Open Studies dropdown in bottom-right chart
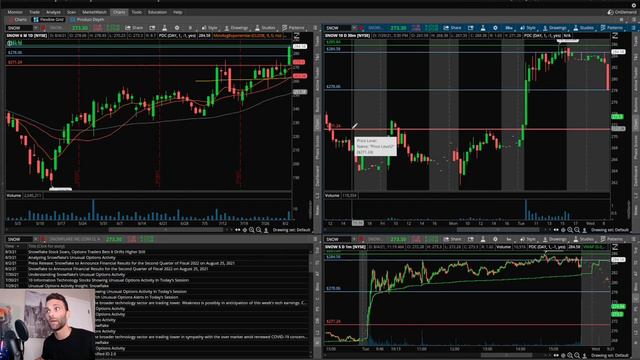Image resolution: width=640 pixels, height=360 pixels. (584, 239)
